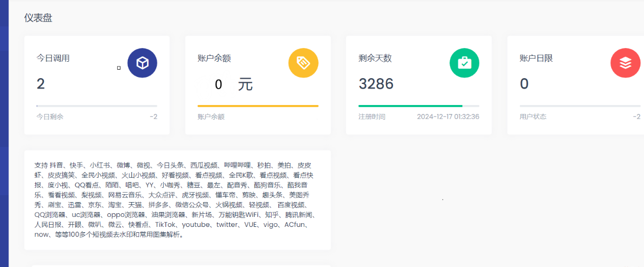
Task: Click the yellow 账户余额 progress bar
Action: 258,106
